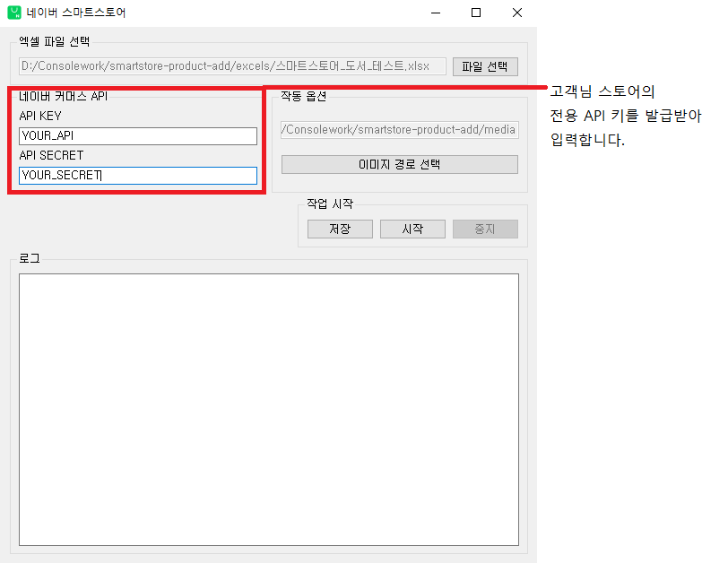
Task: Click the 이미지 경로 선택 button
Action: [399, 165]
